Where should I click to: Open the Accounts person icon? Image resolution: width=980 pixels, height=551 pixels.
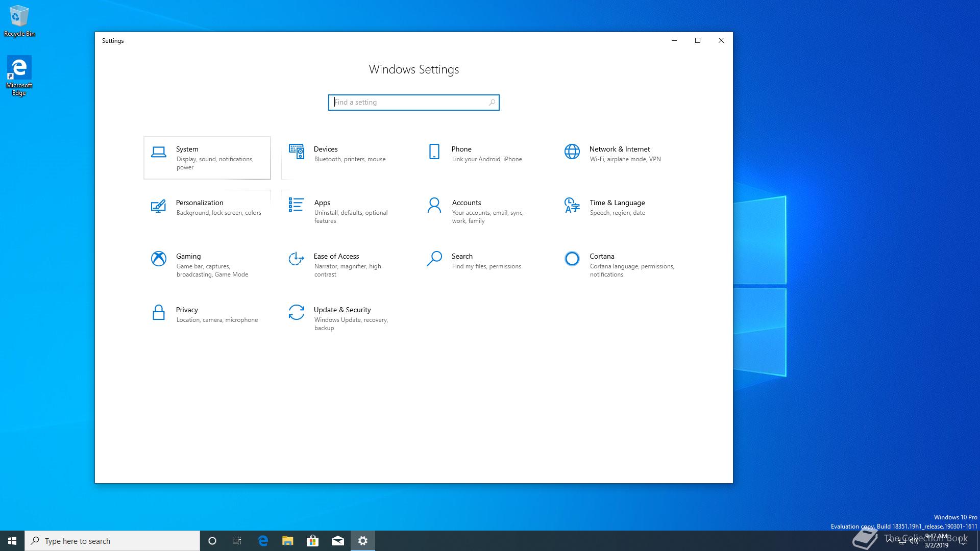[x=434, y=205]
